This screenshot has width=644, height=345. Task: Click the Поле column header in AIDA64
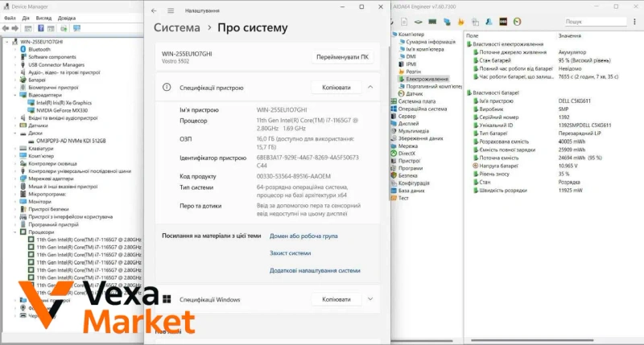pos(473,35)
